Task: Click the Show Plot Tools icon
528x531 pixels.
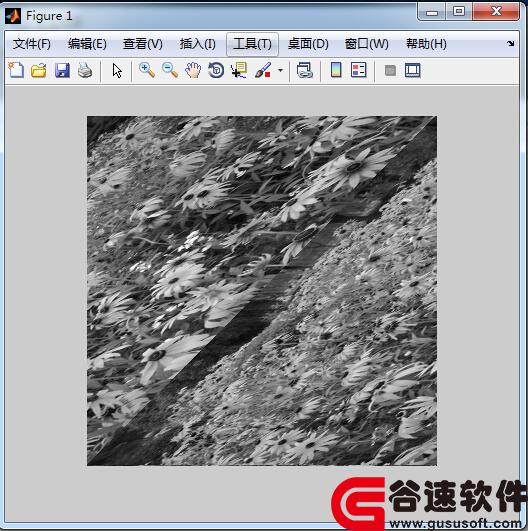Action: pos(413,70)
